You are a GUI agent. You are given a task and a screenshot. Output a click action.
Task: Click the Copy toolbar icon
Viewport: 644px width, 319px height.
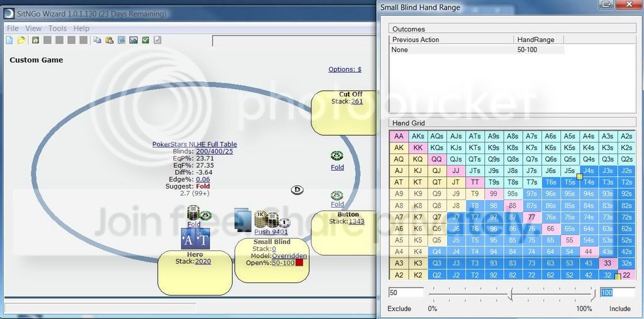coord(97,40)
